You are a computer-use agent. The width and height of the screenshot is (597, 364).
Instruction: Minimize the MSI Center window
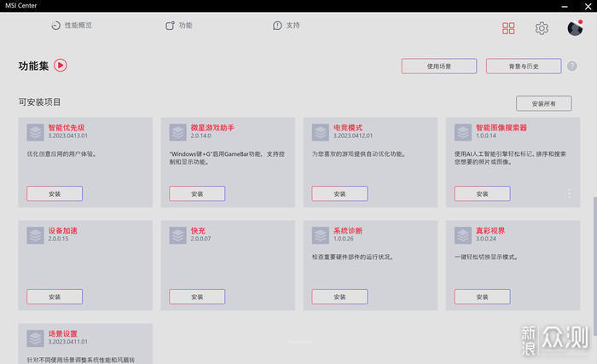(x=565, y=6)
